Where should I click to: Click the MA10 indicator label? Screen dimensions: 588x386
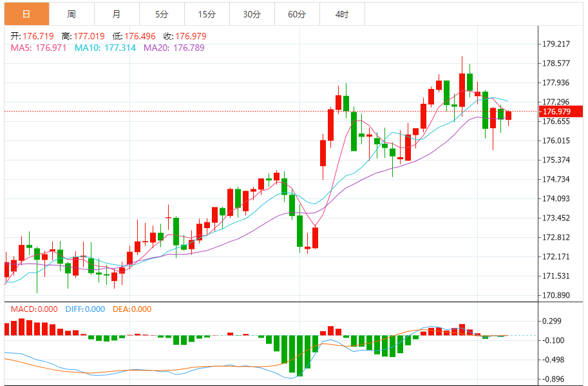[105, 48]
